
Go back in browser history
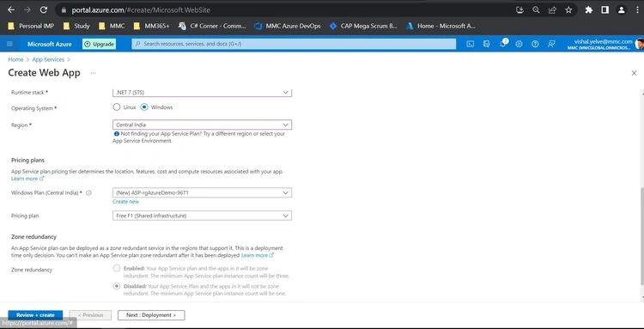(x=11, y=9)
